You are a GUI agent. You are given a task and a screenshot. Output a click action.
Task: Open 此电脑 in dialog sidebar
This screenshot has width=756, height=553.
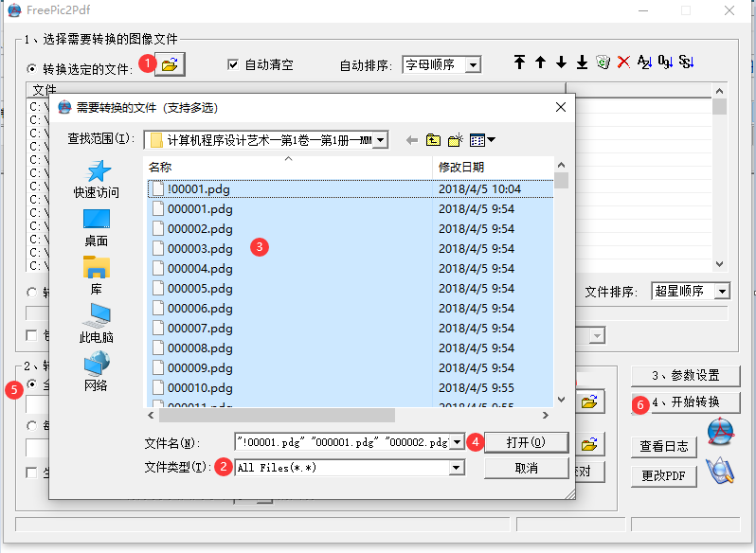(x=97, y=323)
